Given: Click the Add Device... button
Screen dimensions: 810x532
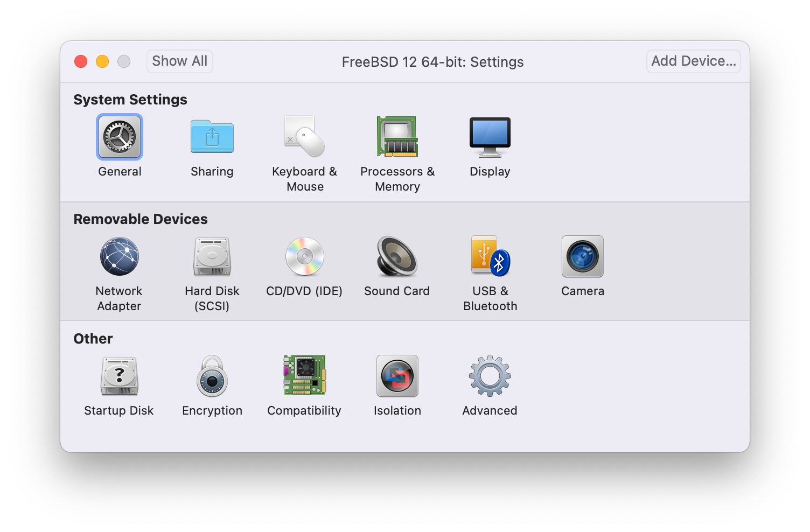Looking at the screenshot, I should [x=694, y=61].
